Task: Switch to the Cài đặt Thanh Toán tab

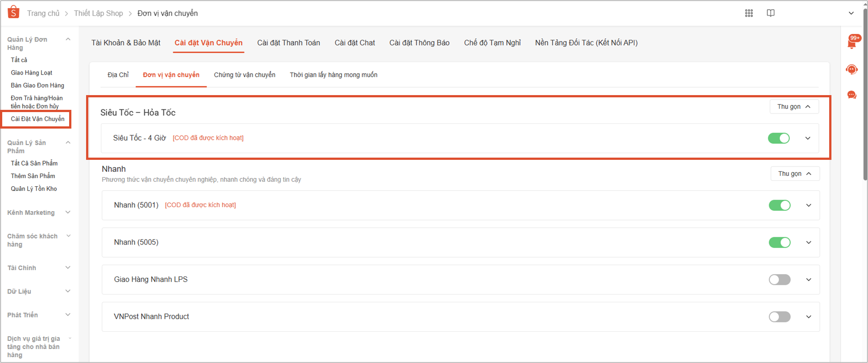Action: [x=288, y=43]
